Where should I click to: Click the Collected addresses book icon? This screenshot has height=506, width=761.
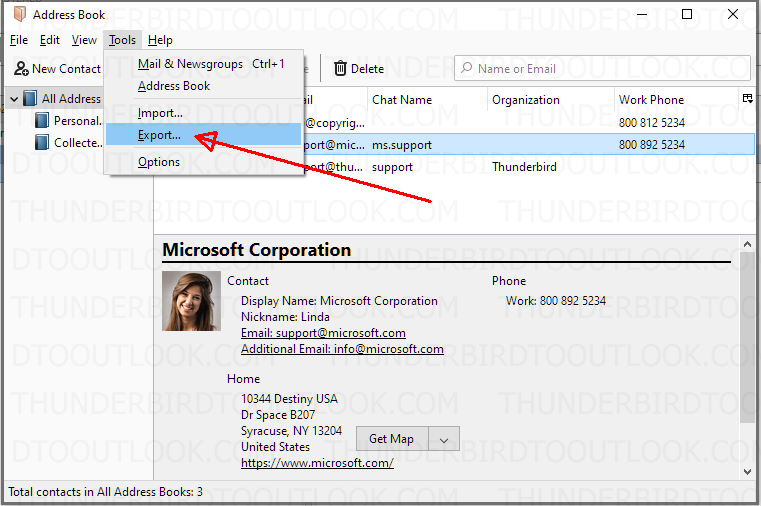[42, 143]
